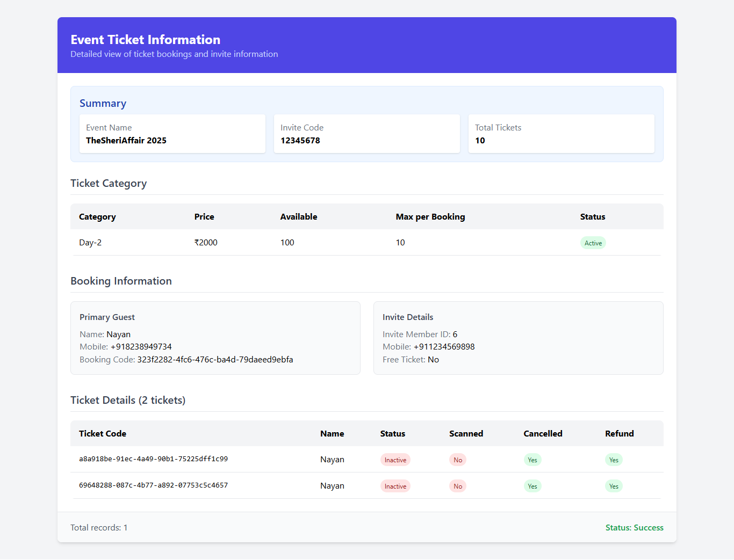This screenshot has height=560, width=734.
Task: Click the Active status badge for Day-2
Action: pyautogui.click(x=593, y=243)
